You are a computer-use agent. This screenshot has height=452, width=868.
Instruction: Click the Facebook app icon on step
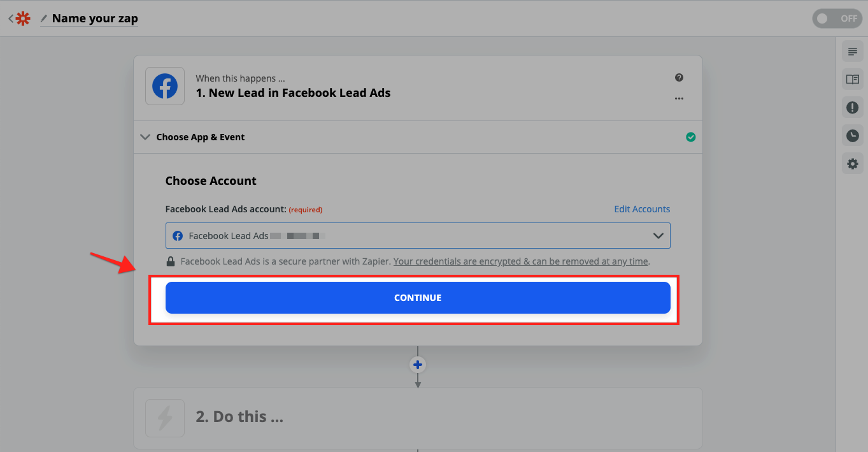pos(165,86)
